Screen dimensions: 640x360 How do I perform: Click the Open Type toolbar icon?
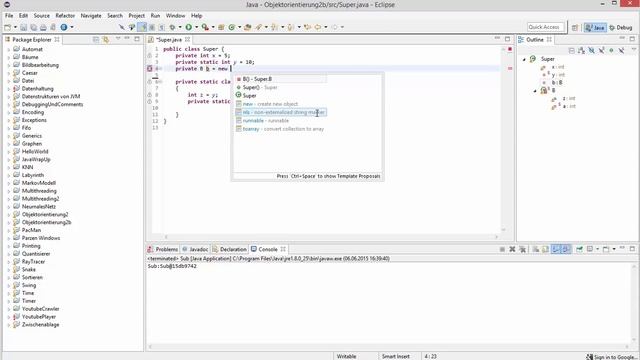[x=247, y=27]
